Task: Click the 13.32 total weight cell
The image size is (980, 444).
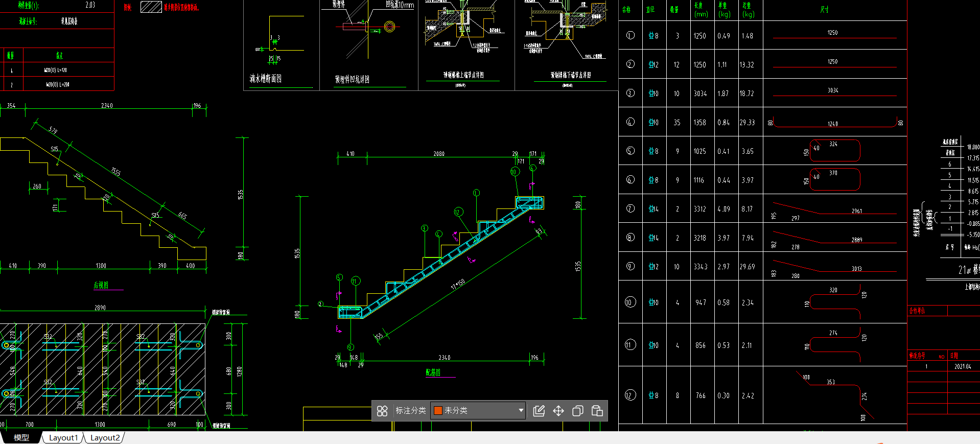Action: tap(746, 65)
